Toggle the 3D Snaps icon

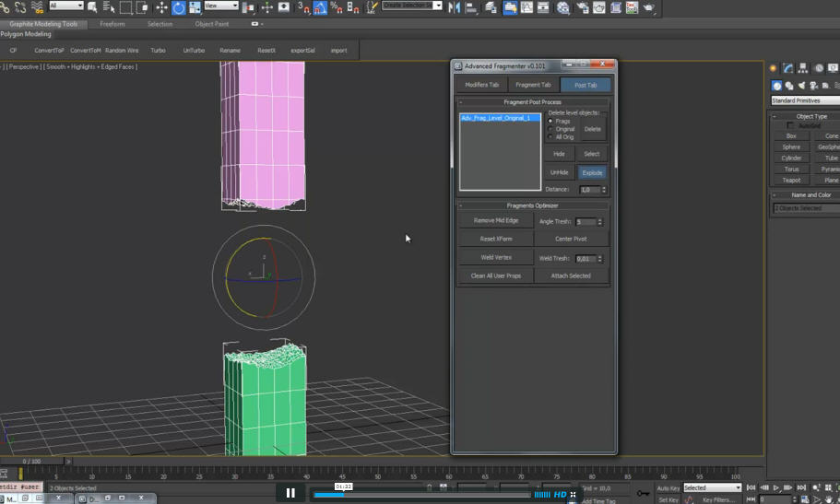[x=302, y=7]
